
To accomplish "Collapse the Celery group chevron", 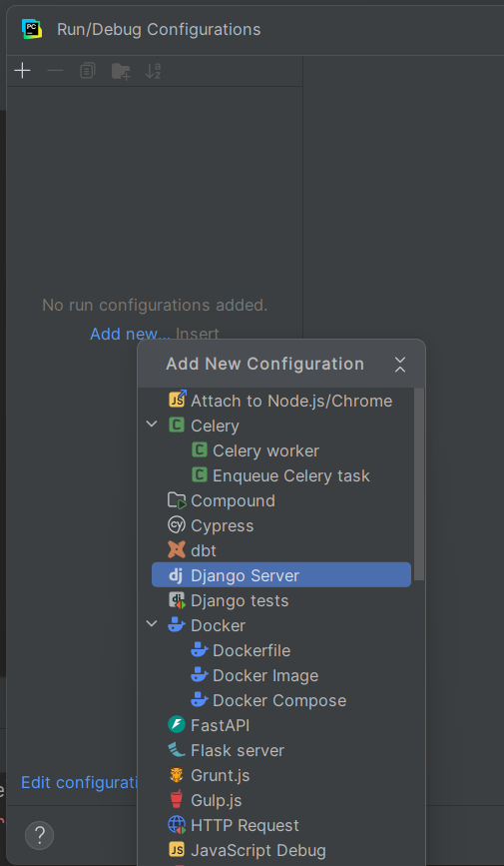I will coord(152,425).
